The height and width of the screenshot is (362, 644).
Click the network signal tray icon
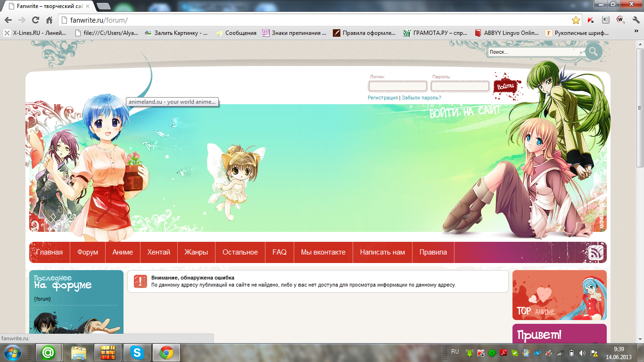(x=560, y=353)
